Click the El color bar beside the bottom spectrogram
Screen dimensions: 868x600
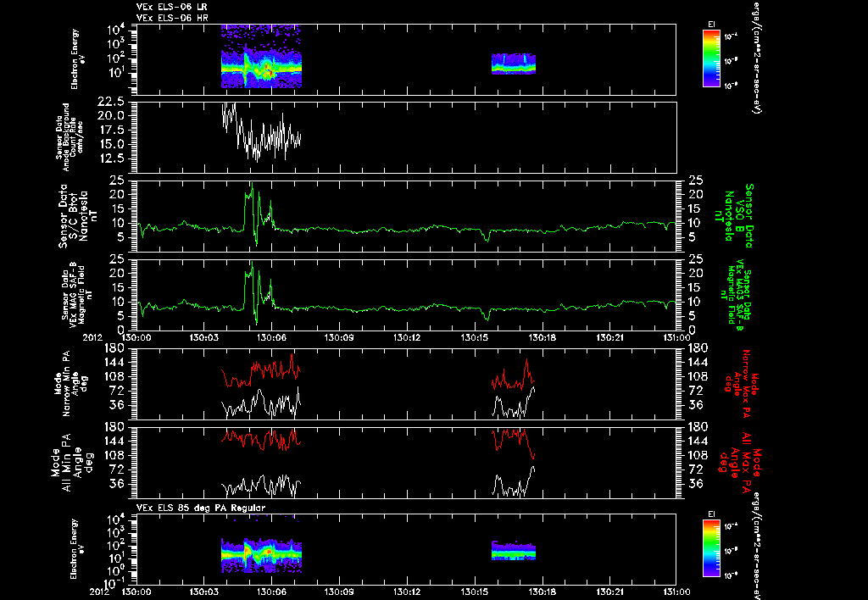point(711,549)
